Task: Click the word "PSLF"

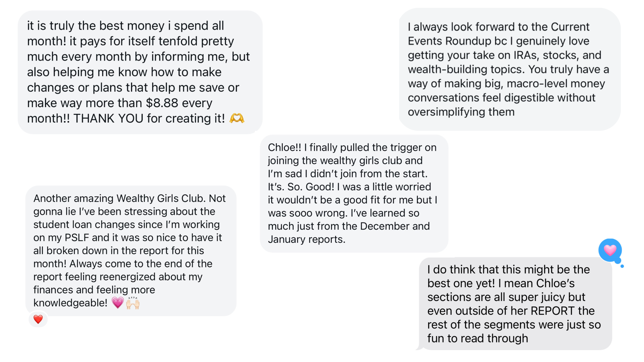Action: pos(77,238)
